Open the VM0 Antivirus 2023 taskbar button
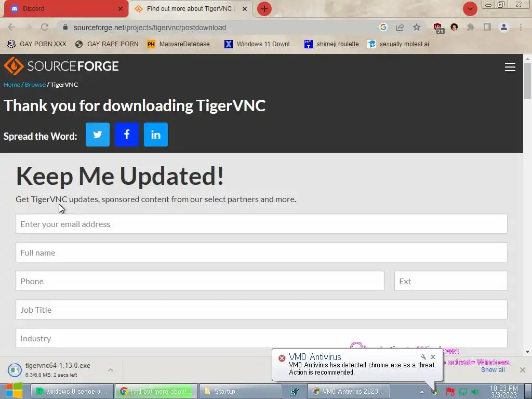 pyautogui.click(x=349, y=391)
